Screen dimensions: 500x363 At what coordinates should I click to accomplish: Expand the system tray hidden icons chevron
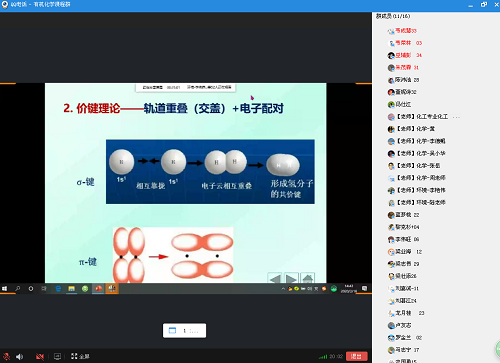coord(283,289)
